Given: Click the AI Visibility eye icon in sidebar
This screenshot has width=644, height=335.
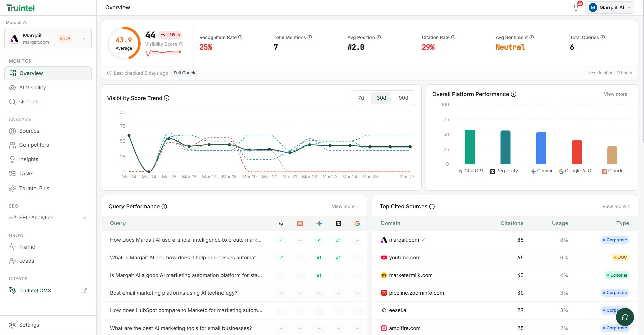Looking at the screenshot, I should (12, 88).
